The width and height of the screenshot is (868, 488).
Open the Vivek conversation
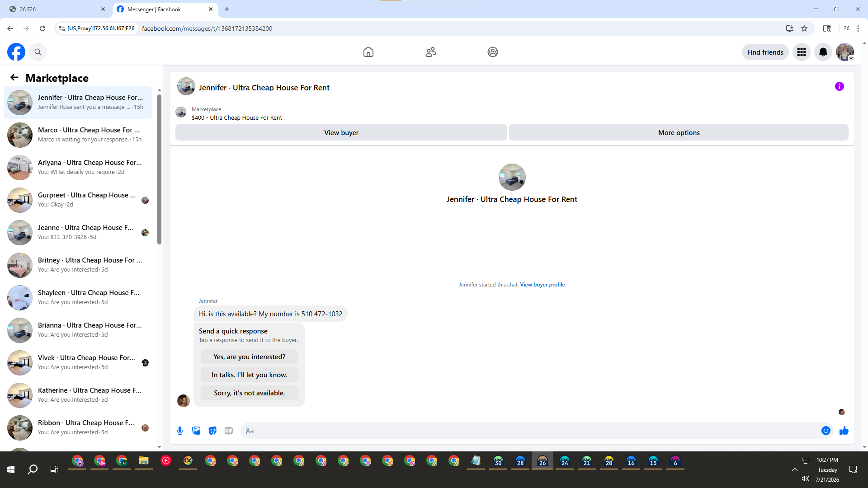click(78, 363)
